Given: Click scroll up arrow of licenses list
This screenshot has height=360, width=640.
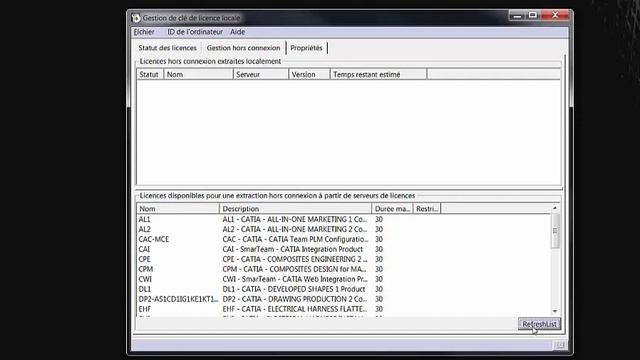Looking at the screenshot, I should tap(555, 208).
